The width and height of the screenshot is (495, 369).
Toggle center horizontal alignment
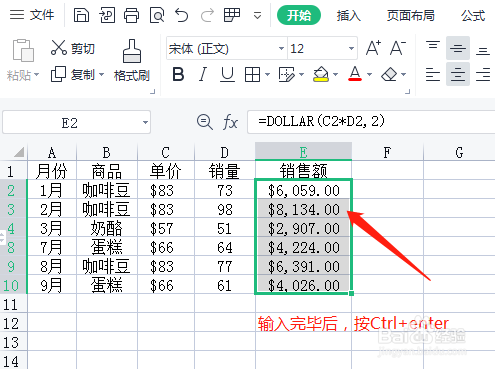[x=458, y=74]
